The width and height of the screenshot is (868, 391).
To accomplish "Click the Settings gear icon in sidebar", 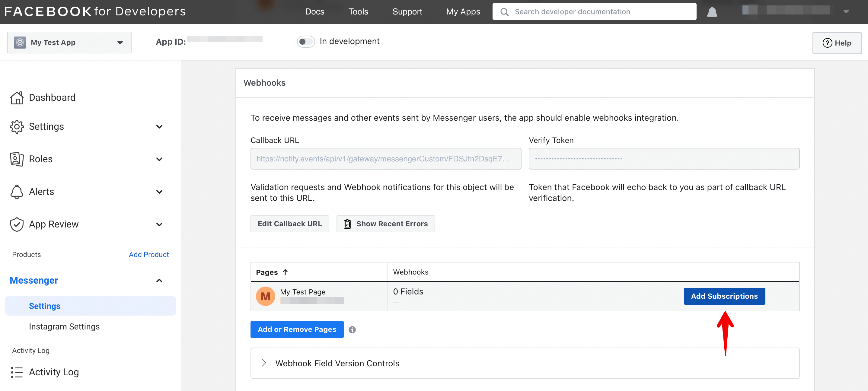I will click(17, 127).
